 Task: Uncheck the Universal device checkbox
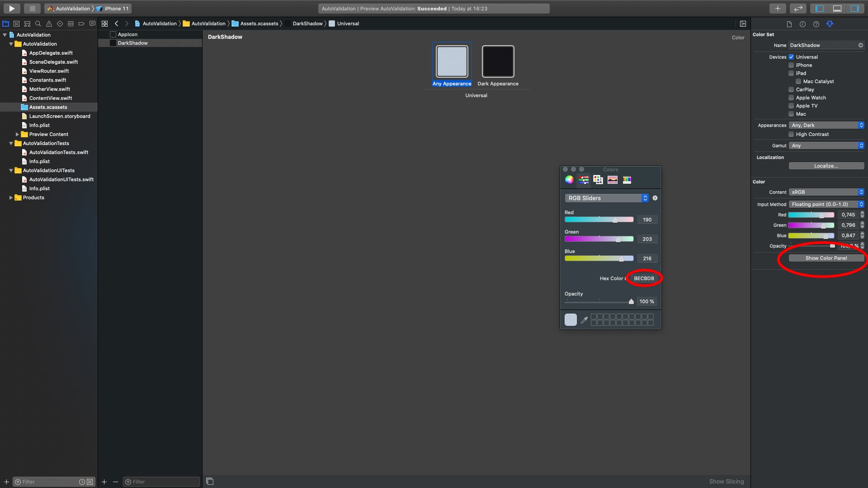[791, 57]
